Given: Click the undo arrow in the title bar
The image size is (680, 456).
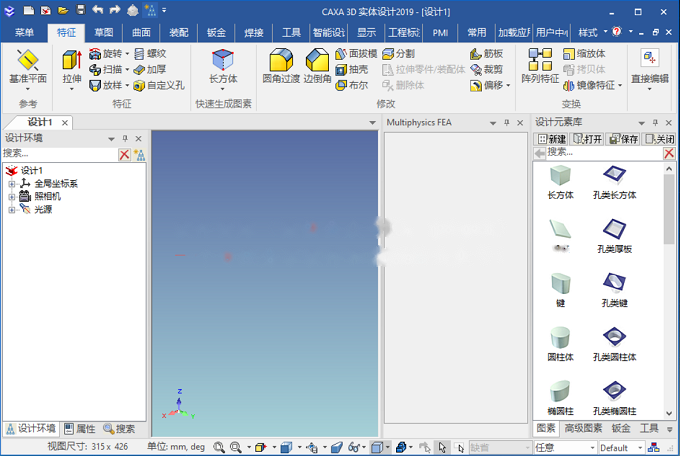Looking at the screenshot, I should [98, 10].
